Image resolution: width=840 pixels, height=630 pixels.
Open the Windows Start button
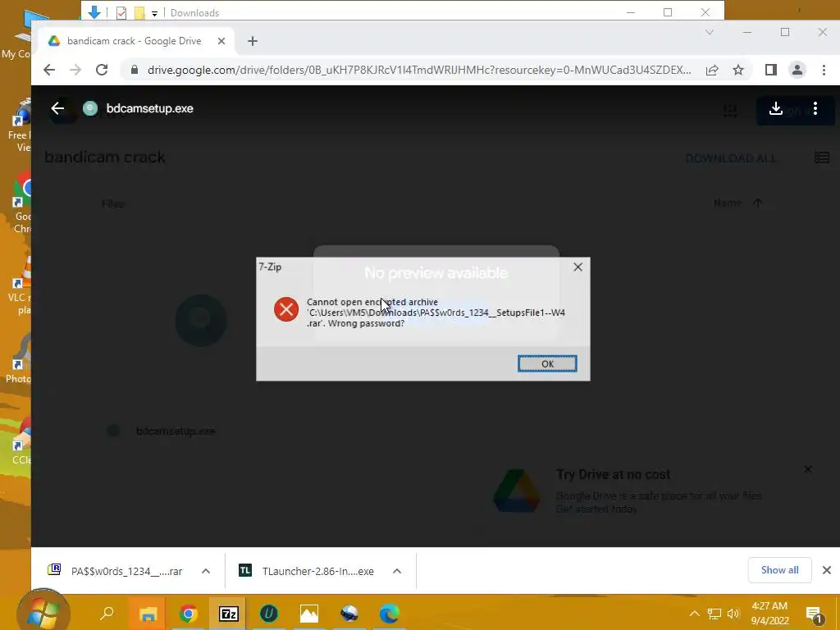(x=43, y=612)
